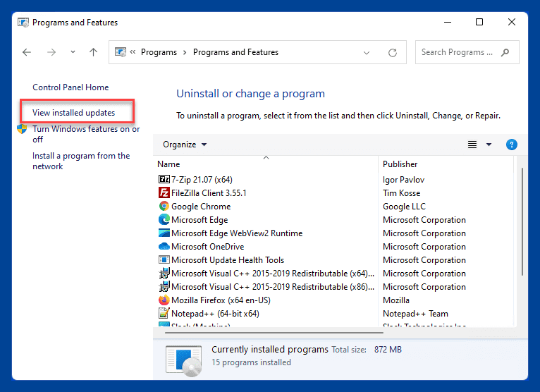This screenshot has height=392, width=540.
Task: Open Install a program from the network
Action: click(x=81, y=161)
